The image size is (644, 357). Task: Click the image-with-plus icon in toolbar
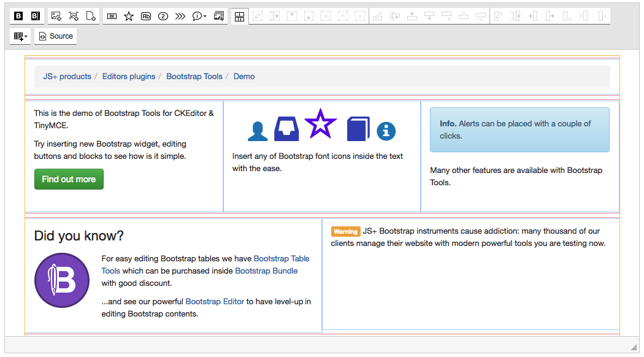56,17
